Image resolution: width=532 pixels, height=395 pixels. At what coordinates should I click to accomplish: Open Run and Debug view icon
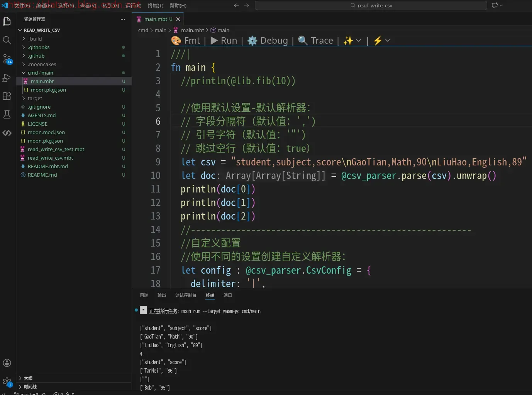pos(7,78)
